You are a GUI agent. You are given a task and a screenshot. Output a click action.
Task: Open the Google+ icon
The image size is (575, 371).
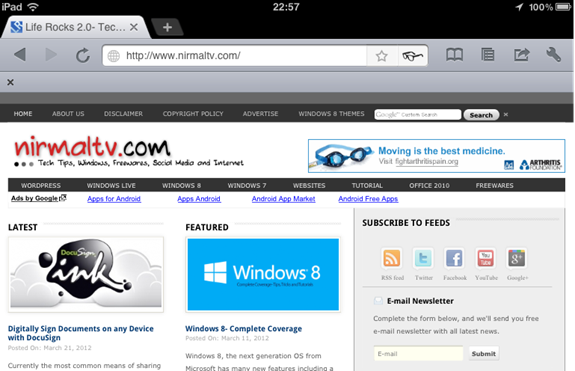click(x=516, y=258)
